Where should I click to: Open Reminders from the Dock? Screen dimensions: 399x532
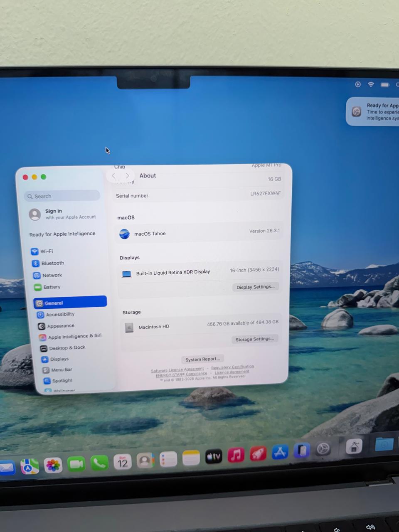click(168, 459)
